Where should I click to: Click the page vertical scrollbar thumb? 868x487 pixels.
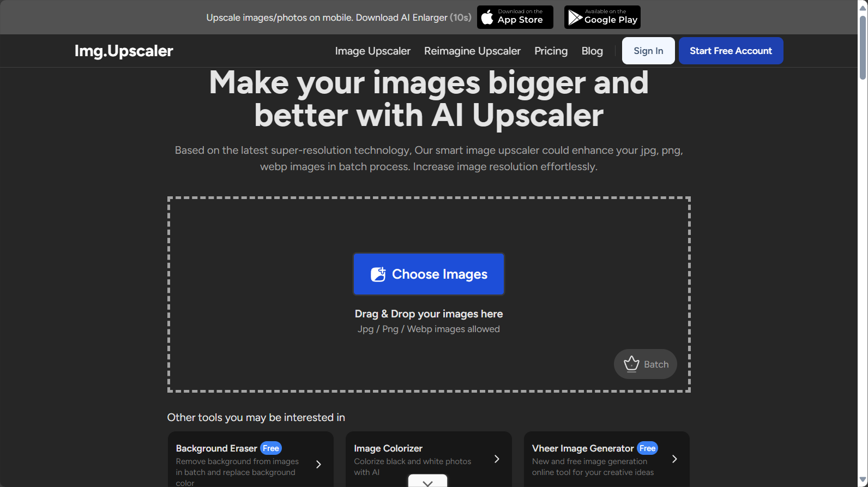pyautogui.click(x=863, y=48)
